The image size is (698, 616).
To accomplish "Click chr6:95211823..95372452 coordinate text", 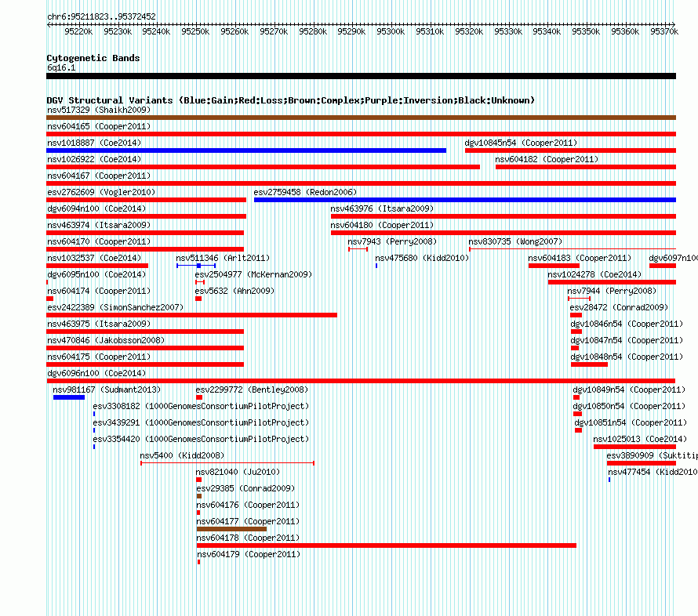I will [101, 16].
